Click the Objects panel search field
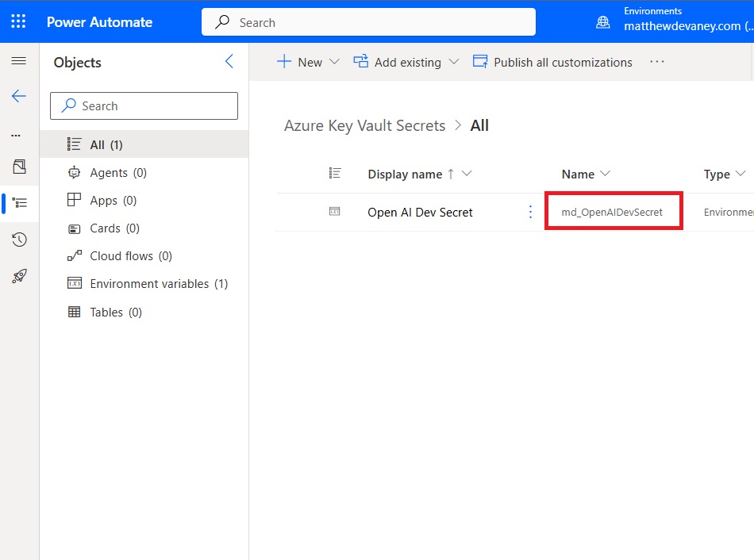The height and width of the screenshot is (560, 754). pyautogui.click(x=144, y=105)
